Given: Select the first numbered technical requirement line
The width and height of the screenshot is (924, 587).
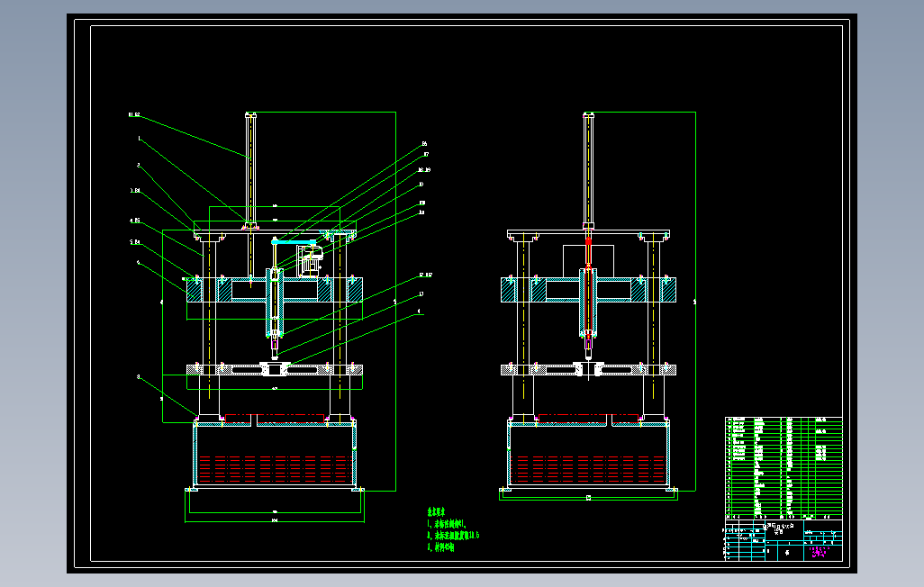Looking at the screenshot, I should point(447,523).
